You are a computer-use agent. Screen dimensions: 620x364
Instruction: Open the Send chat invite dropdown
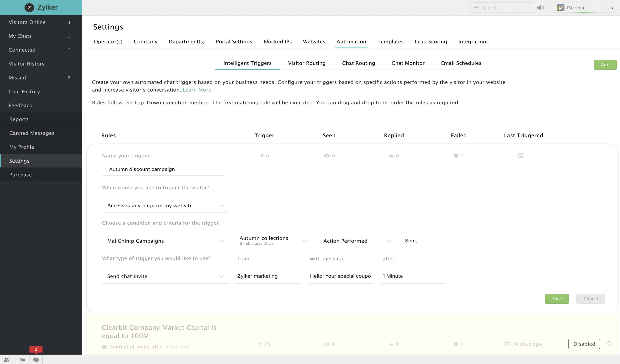[x=165, y=276]
